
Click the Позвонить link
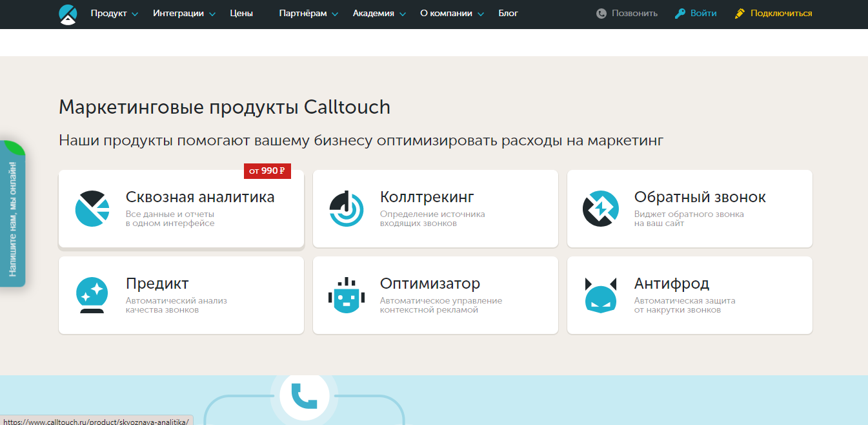coord(634,14)
